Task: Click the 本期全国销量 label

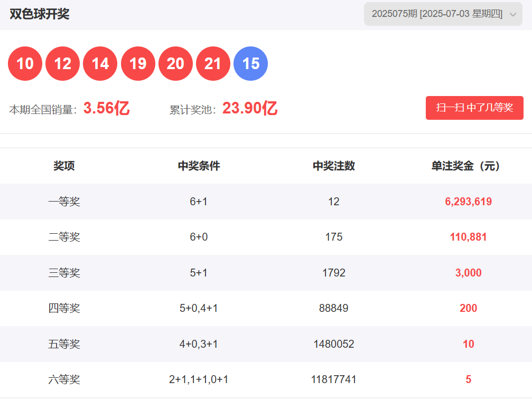Action: point(43,110)
